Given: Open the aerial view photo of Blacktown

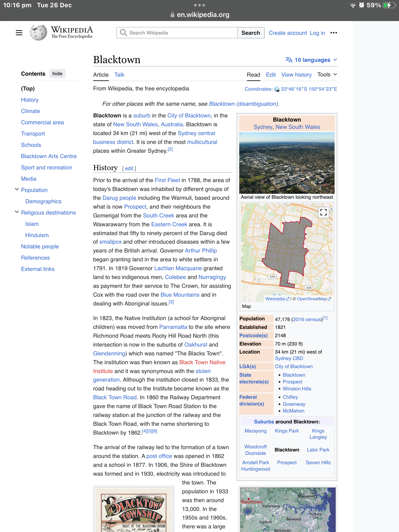Looking at the screenshot, I should pyautogui.click(x=287, y=163).
